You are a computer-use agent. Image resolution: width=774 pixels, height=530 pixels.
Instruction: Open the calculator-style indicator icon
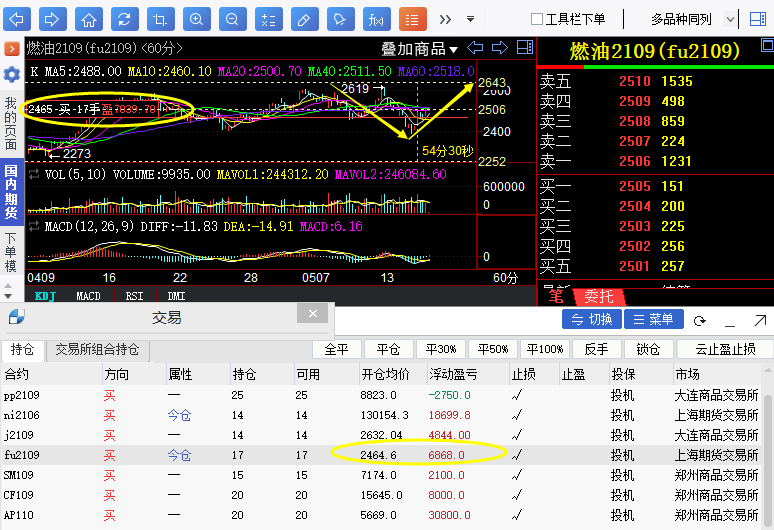(269, 20)
